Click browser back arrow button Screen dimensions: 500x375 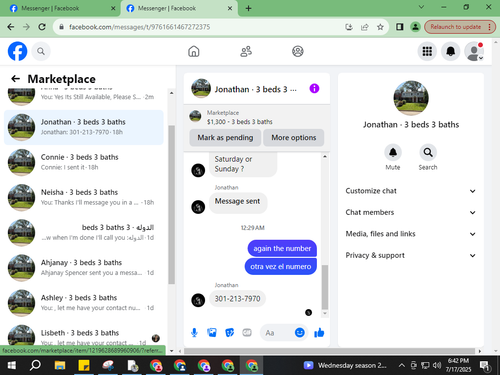(11, 27)
